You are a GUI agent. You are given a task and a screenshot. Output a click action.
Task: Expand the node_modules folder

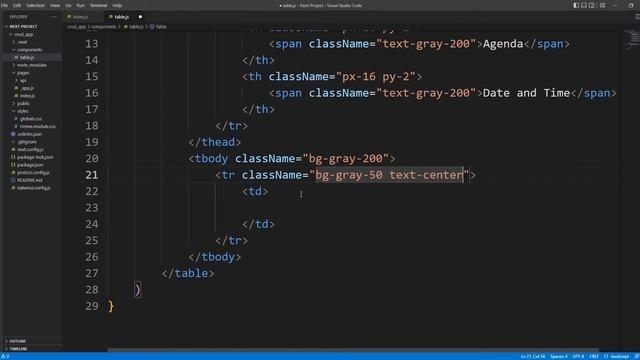click(31, 65)
